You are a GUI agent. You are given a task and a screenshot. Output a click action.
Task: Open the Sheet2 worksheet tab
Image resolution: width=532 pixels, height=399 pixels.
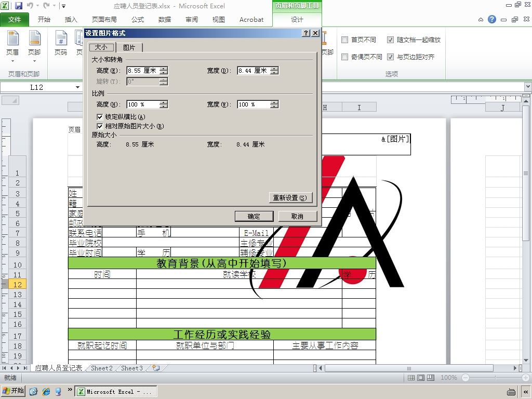[101, 368]
